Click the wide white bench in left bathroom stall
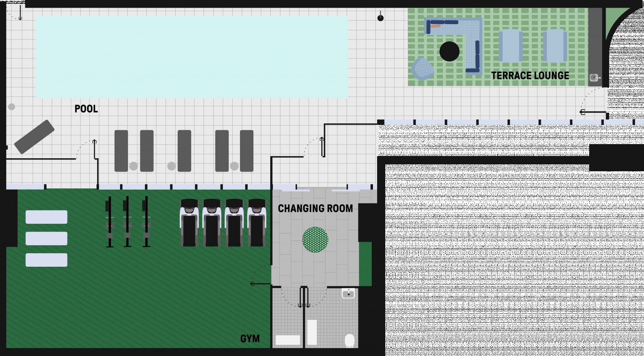The width and height of the screenshot is (644, 356). [x=288, y=340]
